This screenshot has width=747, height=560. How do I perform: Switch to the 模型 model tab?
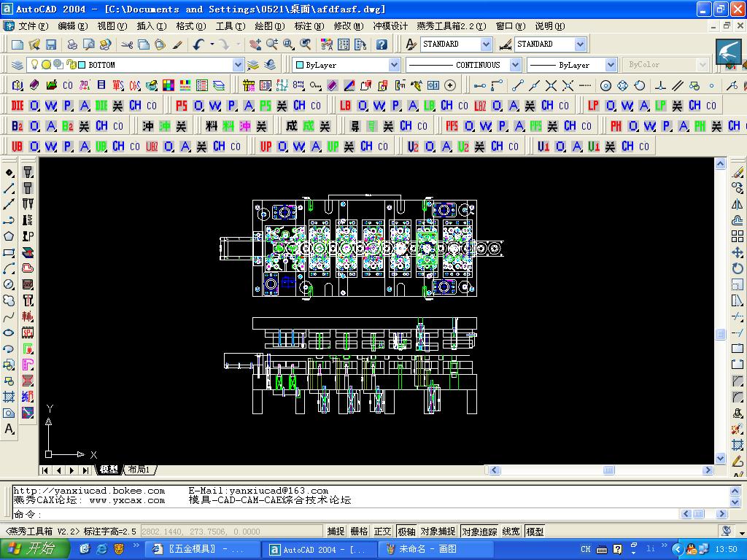coord(109,470)
